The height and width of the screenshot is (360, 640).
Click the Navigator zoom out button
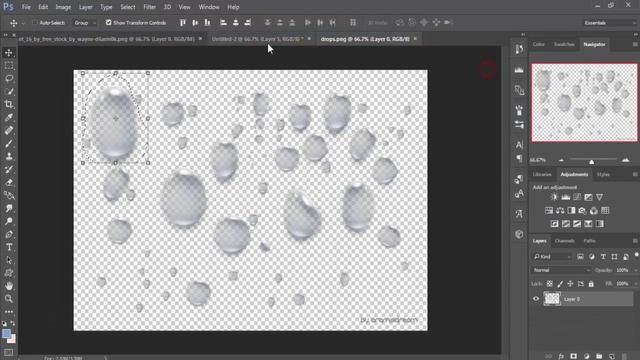click(561, 160)
